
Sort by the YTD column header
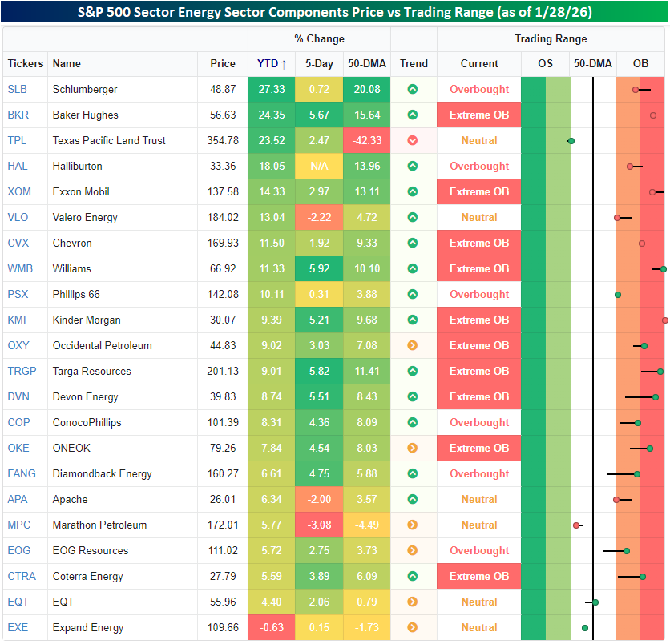coord(271,64)
